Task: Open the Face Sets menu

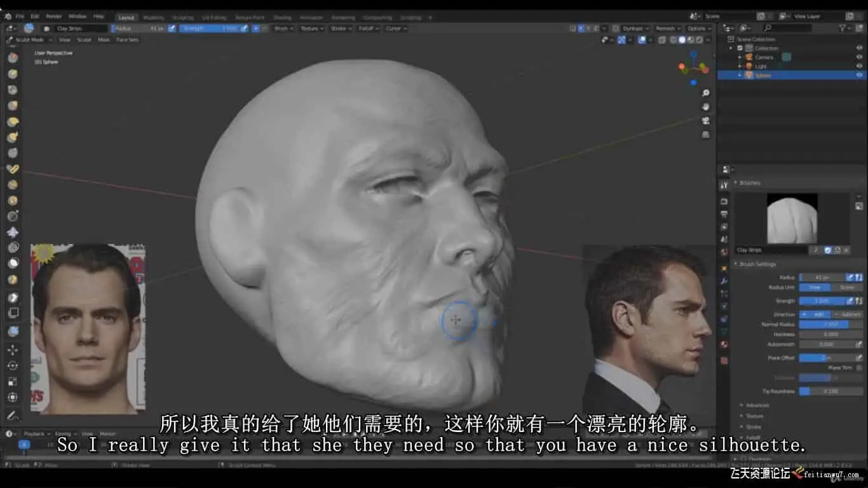Action: pyautogui.click(x=128, y=39)
